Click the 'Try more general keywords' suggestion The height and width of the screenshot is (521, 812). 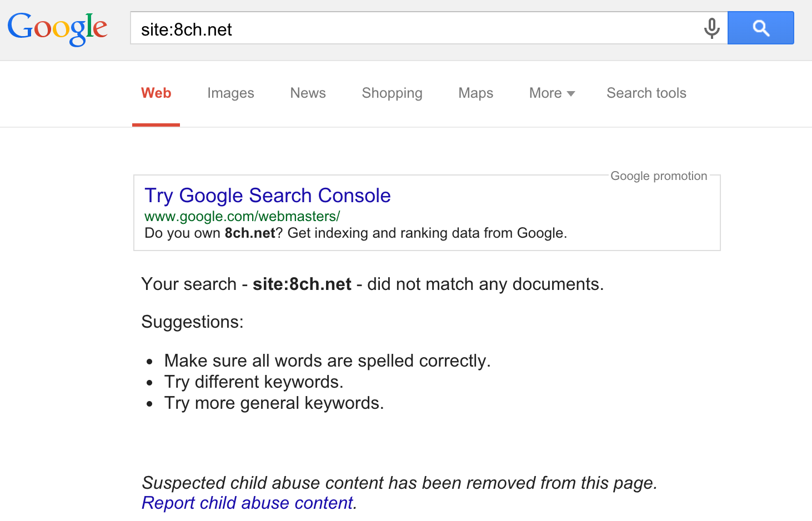coord(274,403)
